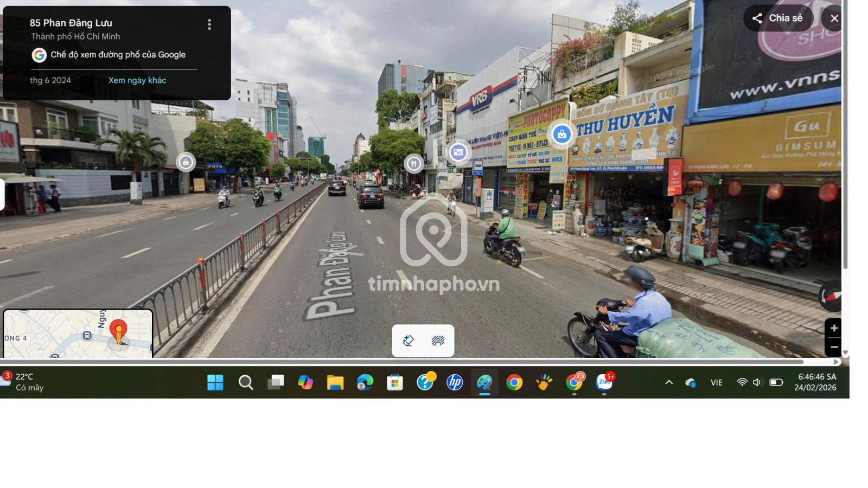Zoom out with the minus button
The height and width of the screenshot is (488, 868).
pyautogui.click(x=834, y=347)
